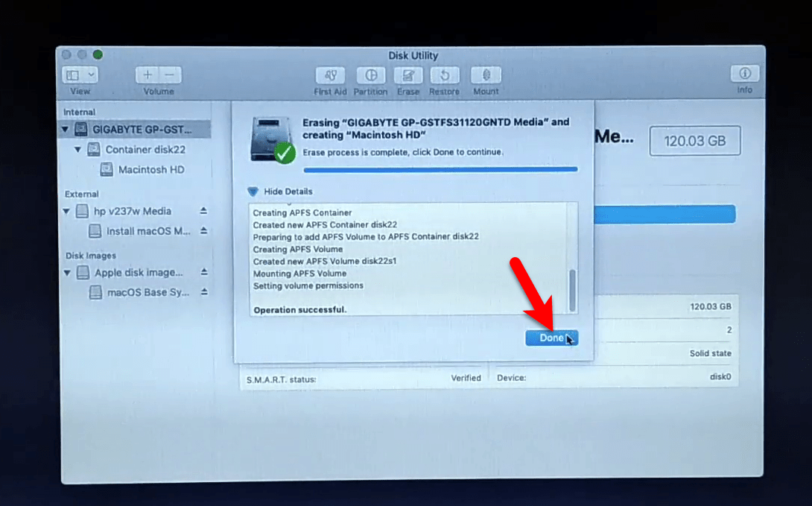Click 'Created new APFS Volume disk22s1' line
812x506 pixels.
(325, 261)
